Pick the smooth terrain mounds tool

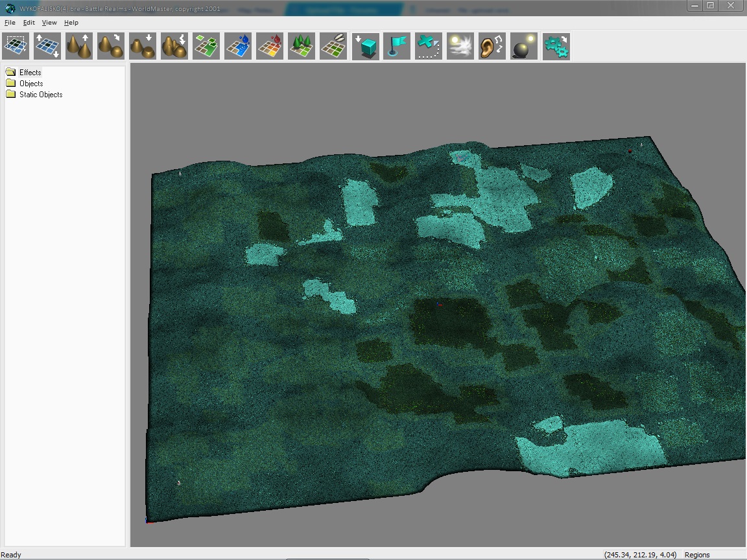click(x=110, y=46)
